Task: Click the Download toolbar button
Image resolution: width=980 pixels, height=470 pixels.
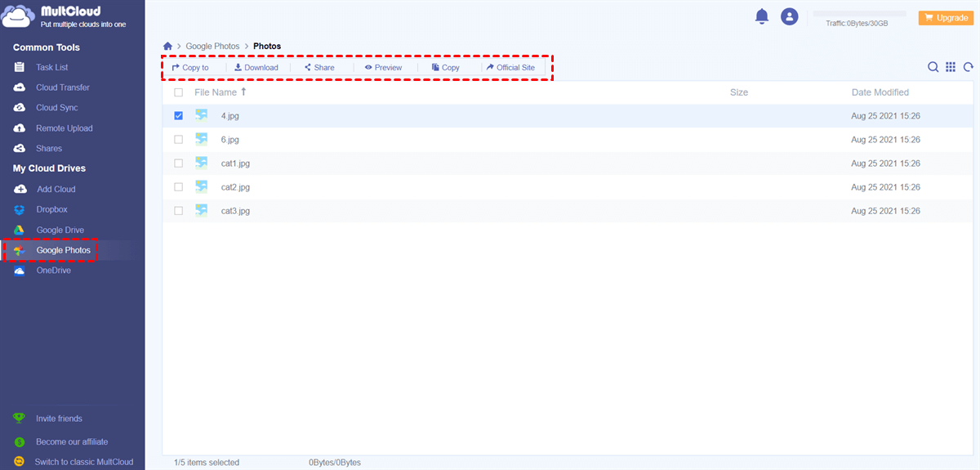Action: 256,67
